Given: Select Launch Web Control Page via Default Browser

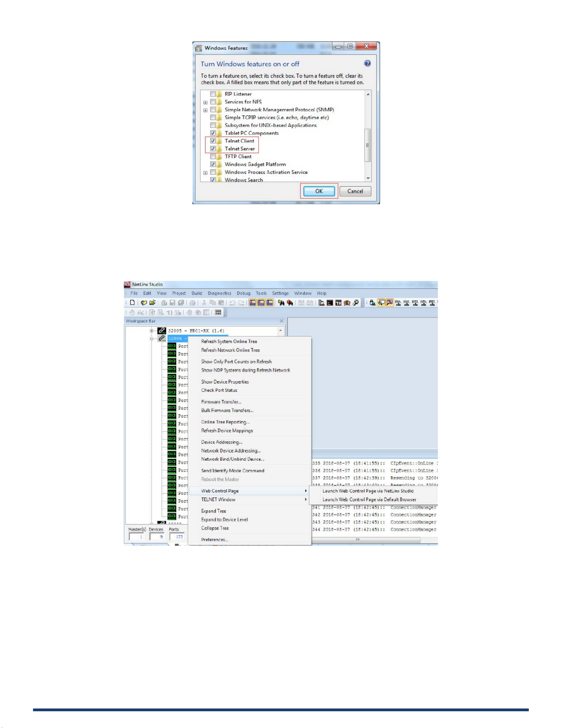Looking at the screenshot, I should point(369,499).
